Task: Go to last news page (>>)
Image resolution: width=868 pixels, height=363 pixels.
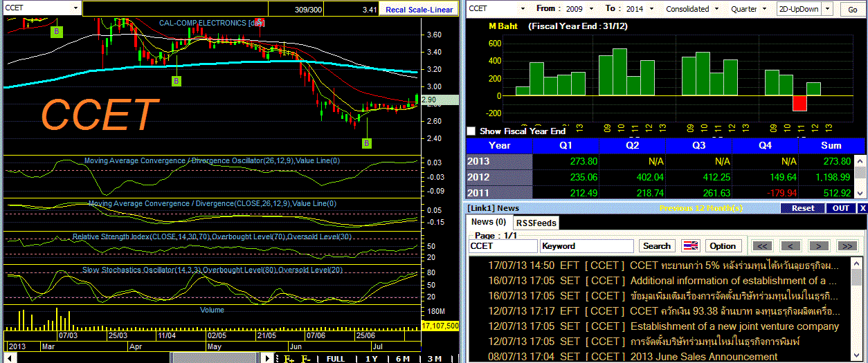Action: pos(847,246)
